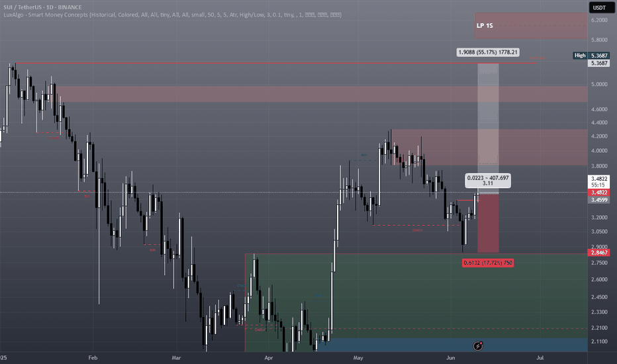Click the 0.0223 ~ 407.697 risk/reward label
Viewport: 617px width, 364px height.
click(x=488, y=181)
